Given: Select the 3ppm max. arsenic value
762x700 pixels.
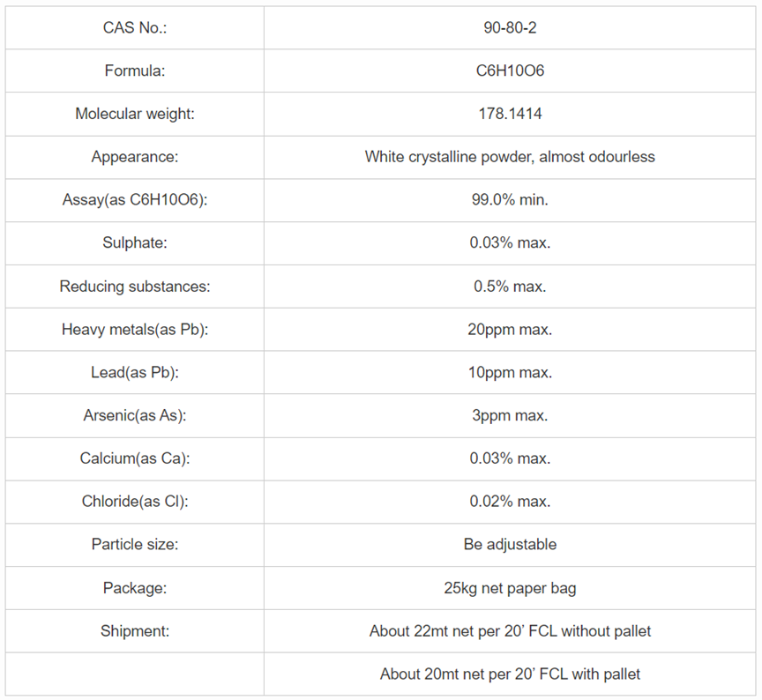Looking at the screenshot, I should click(x=510, y=416).
